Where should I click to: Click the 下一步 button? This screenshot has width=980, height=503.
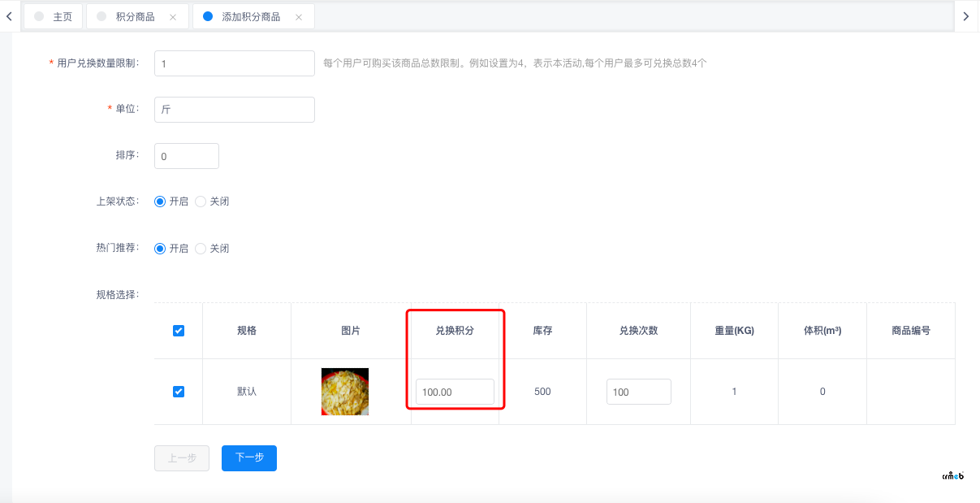point(249,458)
